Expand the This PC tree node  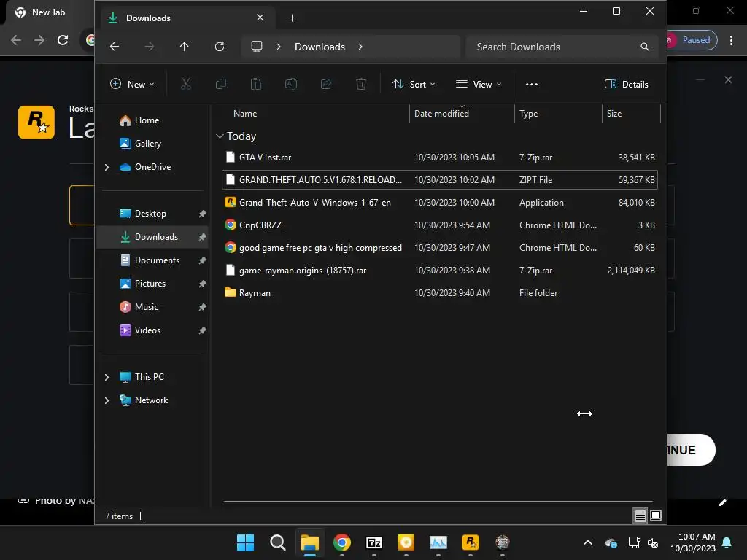pyautogui.click(x=107, y=377)
